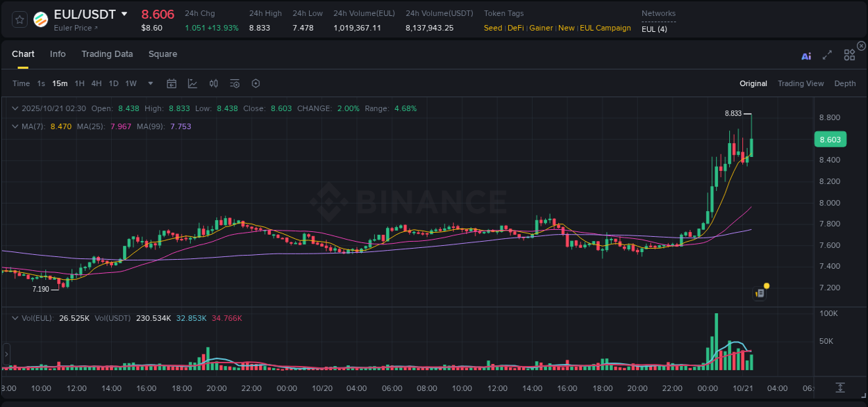Collapse the Vol(EUL) volume indicator row
Screen dimensions: 868x407
[15, 318]
